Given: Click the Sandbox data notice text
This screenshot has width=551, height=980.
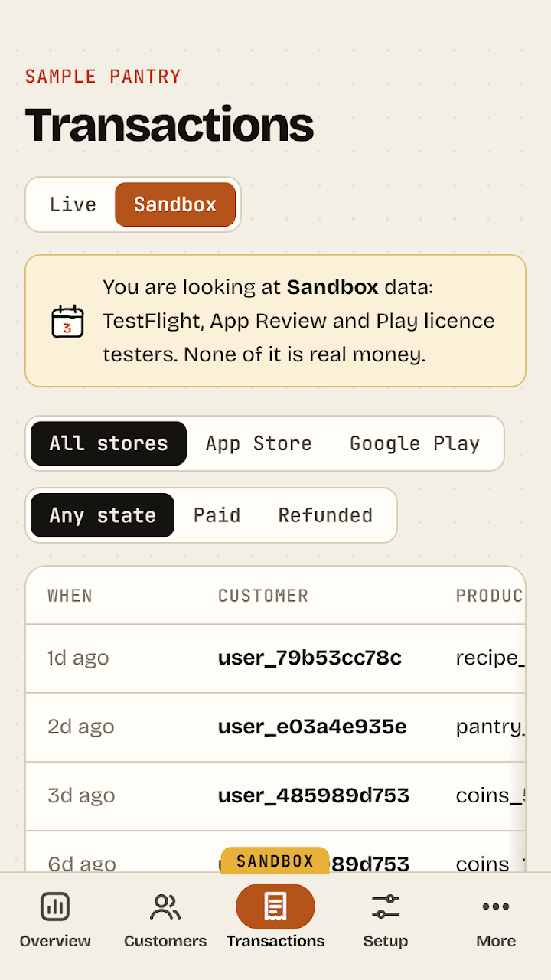Looking at the screenshot, I should [x=300, y=321].
